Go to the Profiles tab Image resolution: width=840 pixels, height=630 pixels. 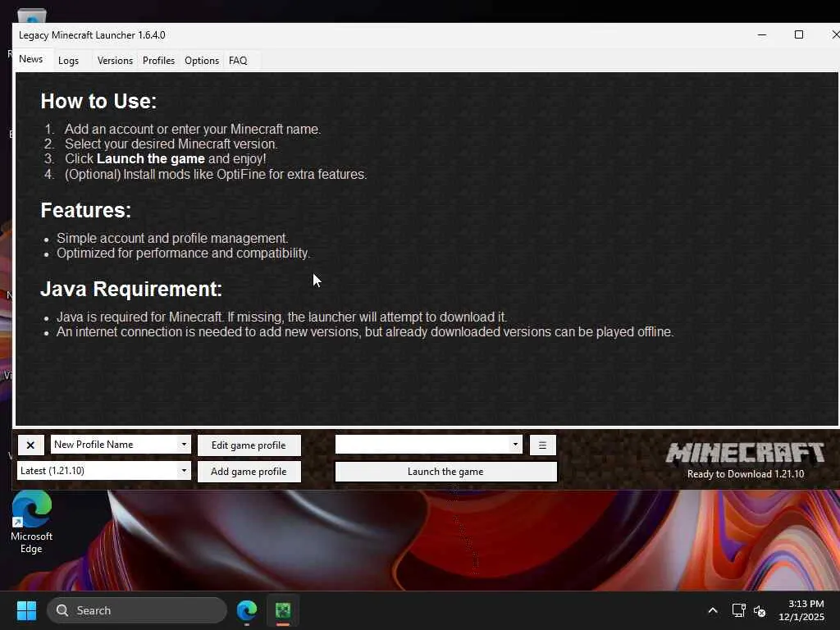pos(158,61)
